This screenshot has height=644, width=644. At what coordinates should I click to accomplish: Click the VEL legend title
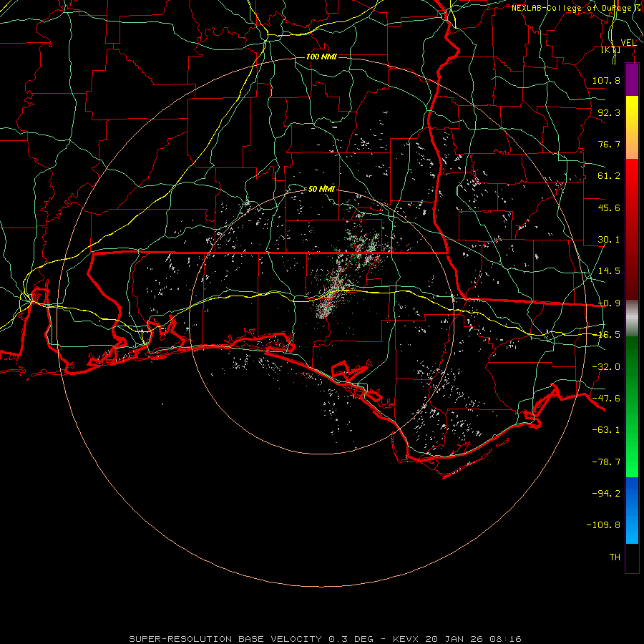coord(628,42)
